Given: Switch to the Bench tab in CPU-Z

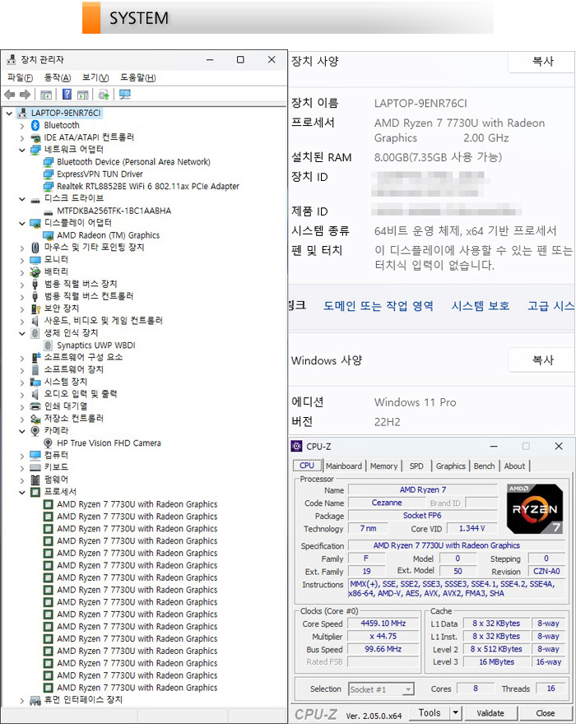Looking at the screenshot, I should tap(484, 466).
